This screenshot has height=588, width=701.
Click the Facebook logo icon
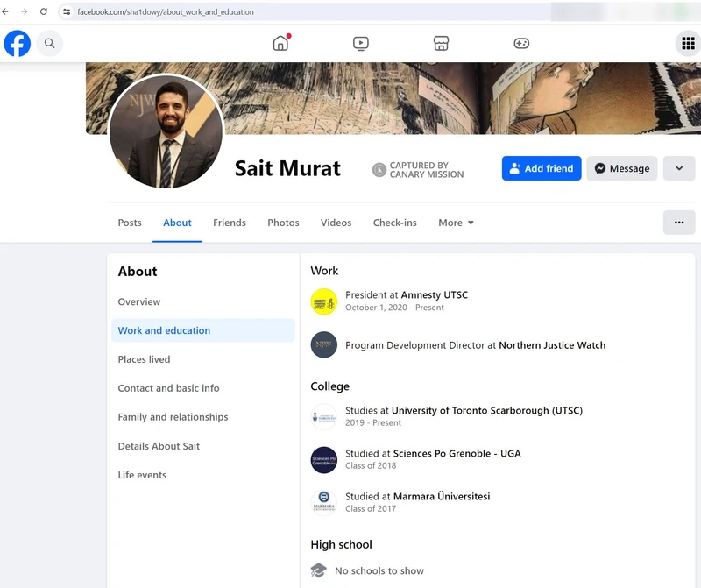click(17, 43)
